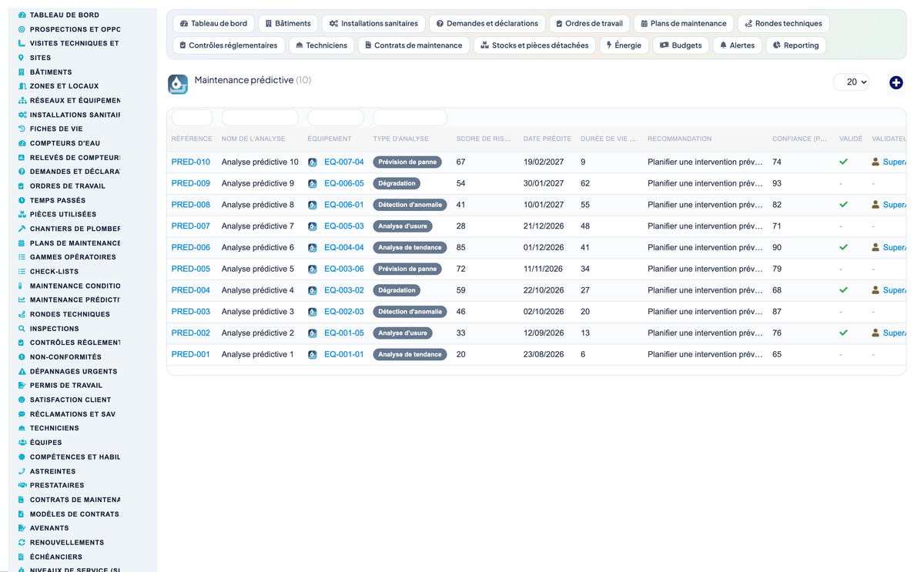Open record PRED-005
924x572 pixels.
[191, 269]
